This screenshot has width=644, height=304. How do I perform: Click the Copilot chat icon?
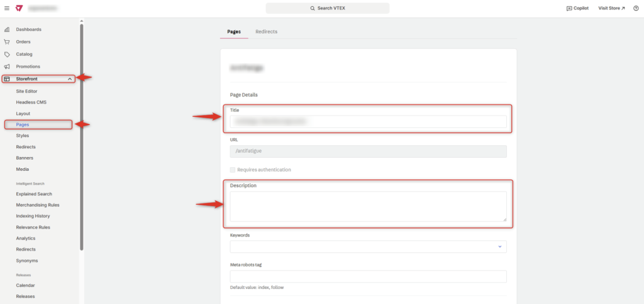pos(569,8)
